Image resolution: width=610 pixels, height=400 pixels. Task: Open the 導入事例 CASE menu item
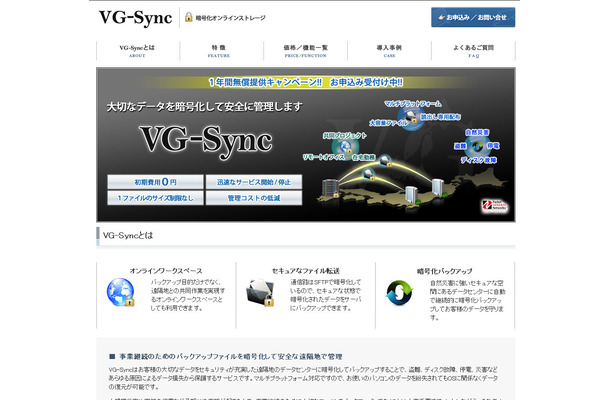pos(389,51)
